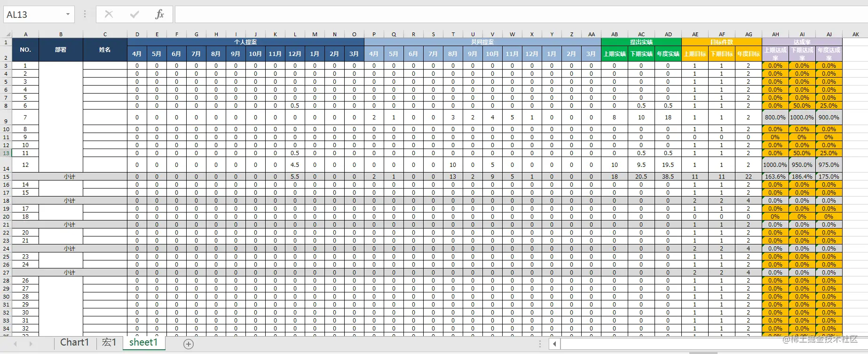The height and width of the screenshot is (354, 868).
Task: Select the sheet1 tab
Action: (143, 343)
